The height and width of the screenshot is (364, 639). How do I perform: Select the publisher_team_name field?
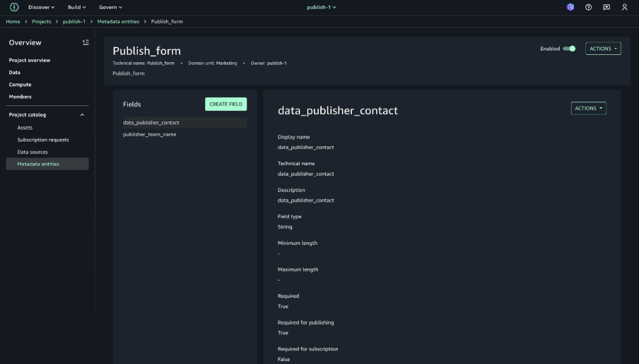(x=150, y=135)
